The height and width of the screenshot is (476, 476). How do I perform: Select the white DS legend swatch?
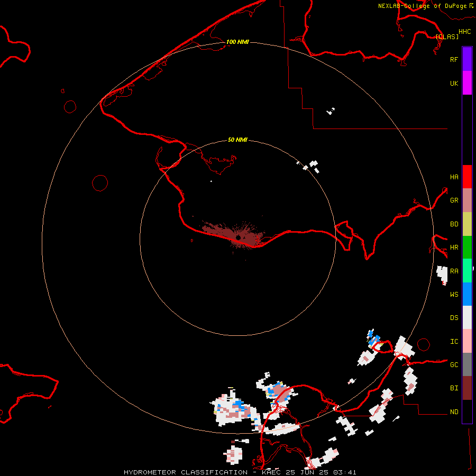[x=467, y=317]
